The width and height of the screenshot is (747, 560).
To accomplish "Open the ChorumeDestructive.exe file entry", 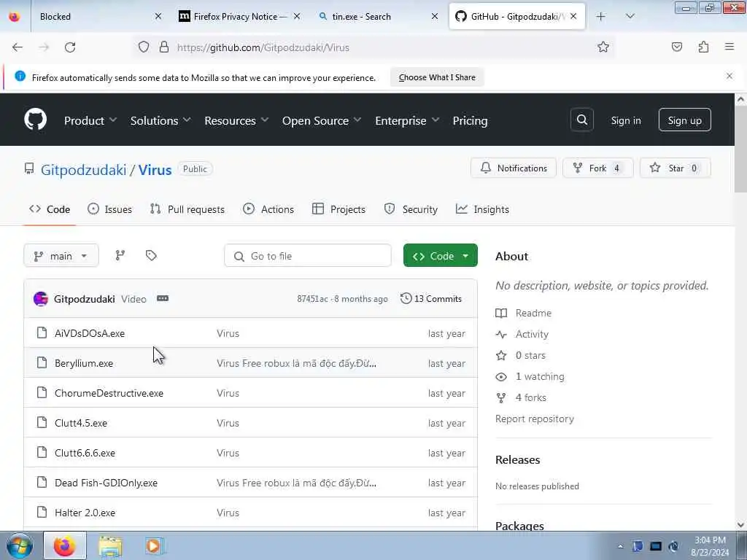I will (x=109, y=393).
